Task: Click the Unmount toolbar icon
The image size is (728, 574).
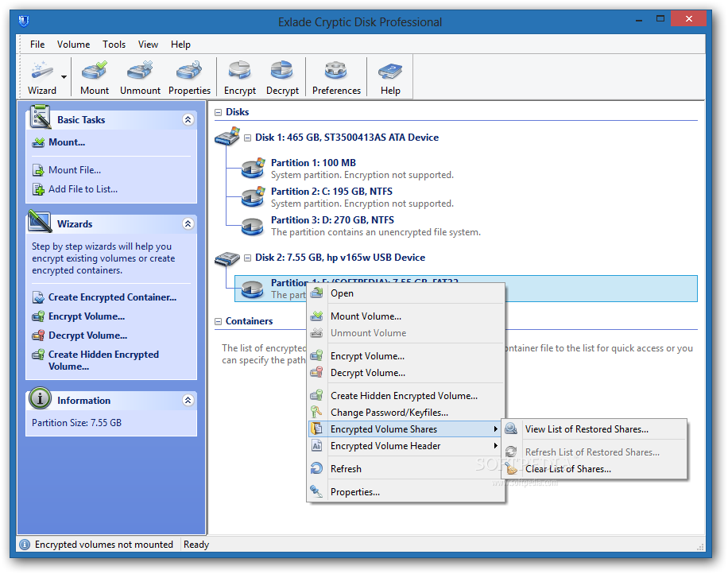Action: (x=140, y=78)
